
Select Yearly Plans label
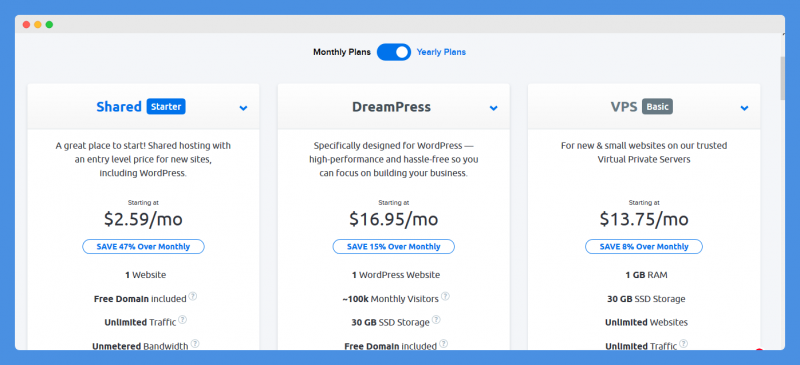click(x=441, y=52)
